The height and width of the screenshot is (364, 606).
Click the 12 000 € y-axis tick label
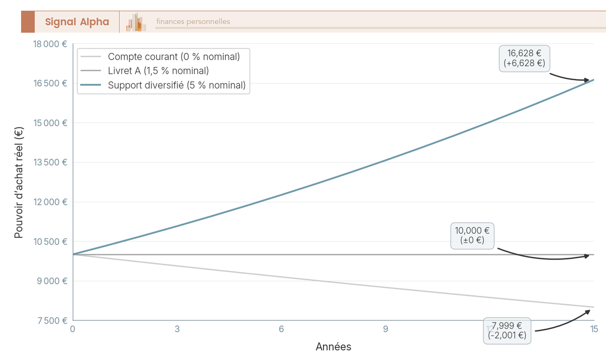(50, 202)
